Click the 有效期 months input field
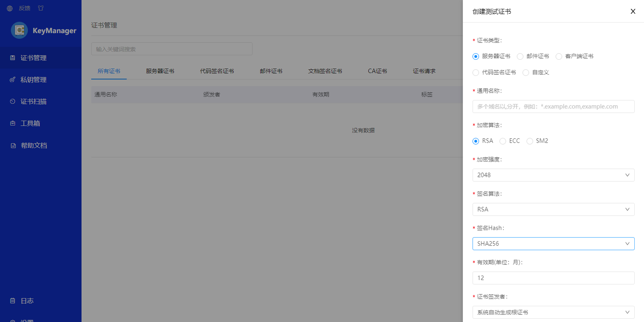Image resolution: width=644 pixels, height=322 pixels. click(x=553, y=278)
